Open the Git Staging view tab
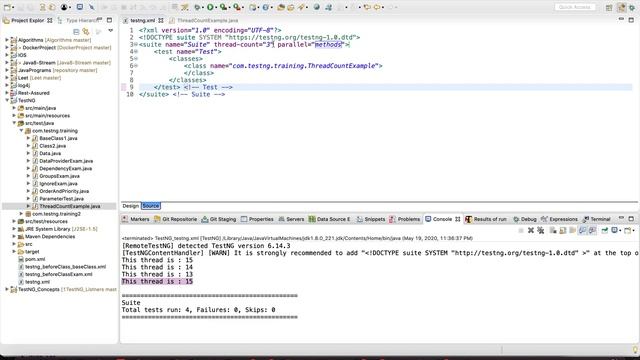640x360 pixels. tap(219, 219)
